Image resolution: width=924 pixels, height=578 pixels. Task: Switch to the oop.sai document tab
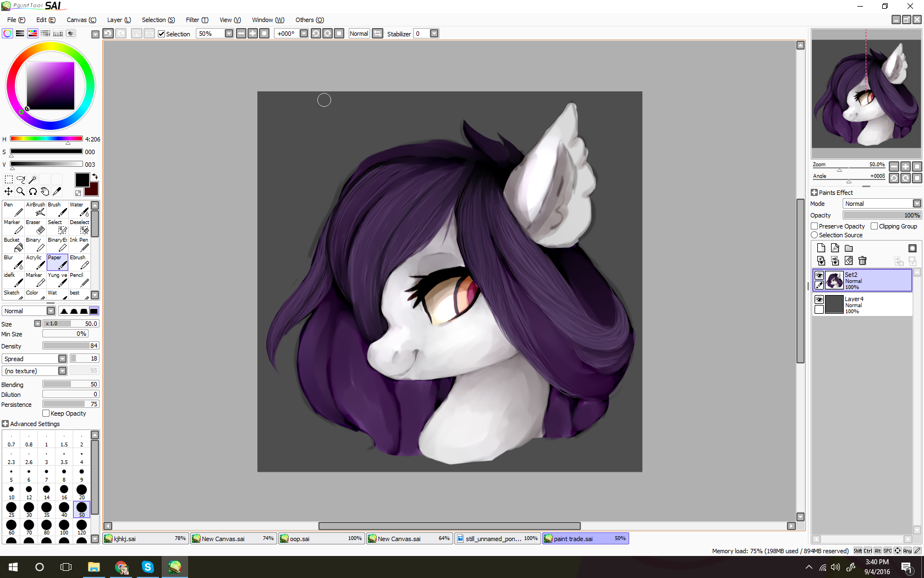click(321, 538)
